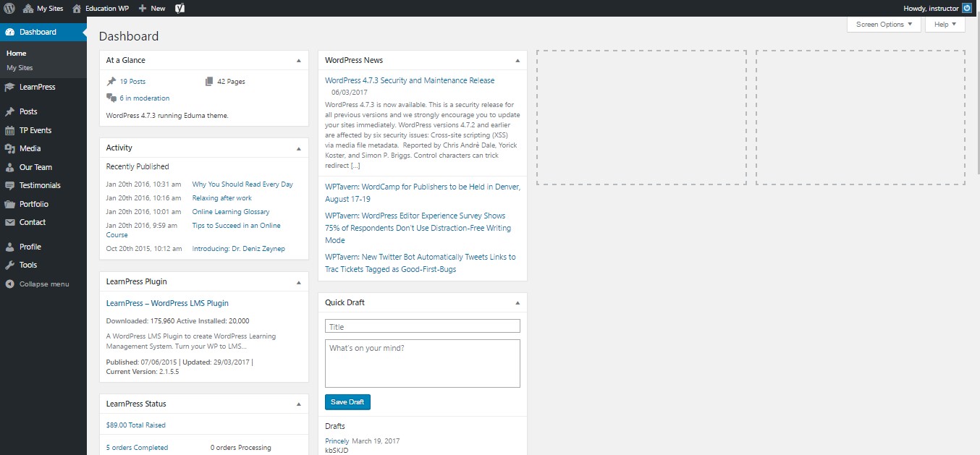This screenshot has width=980, height=455.
Task: Click the 'Tips to Succeed in an Online Course' link
Action: pyautogui.click(x=193, y=230)
